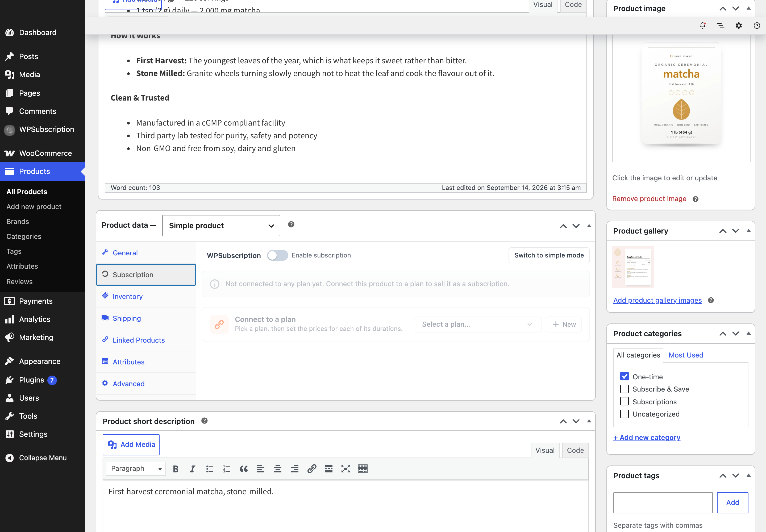Insert a bulleted list in short description
This screenshot has width=766, height=532.
(x=210, y=469)
